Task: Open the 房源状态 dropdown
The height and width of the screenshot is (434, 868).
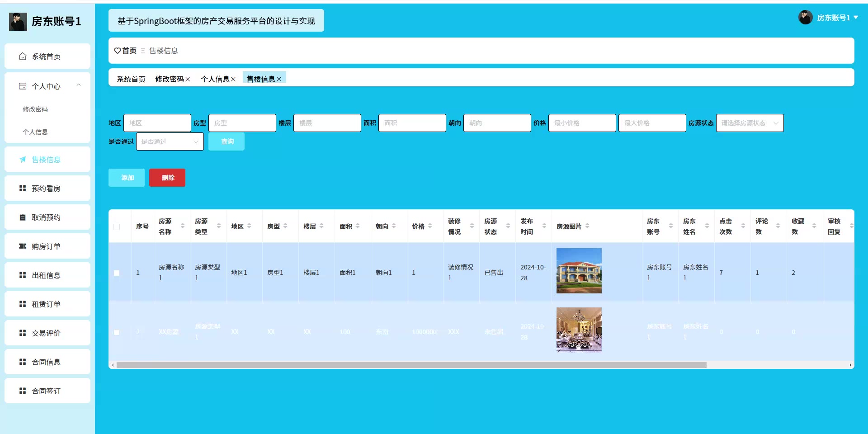Action: point(750,123)
